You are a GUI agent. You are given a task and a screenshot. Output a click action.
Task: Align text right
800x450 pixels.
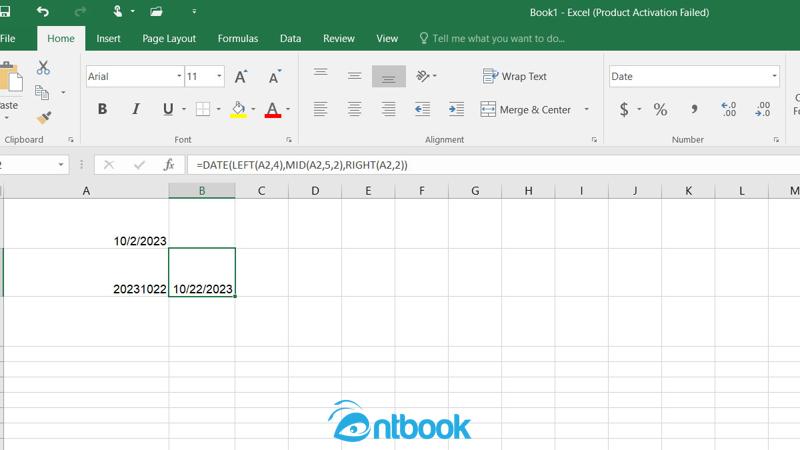click(x=389, y=109)
